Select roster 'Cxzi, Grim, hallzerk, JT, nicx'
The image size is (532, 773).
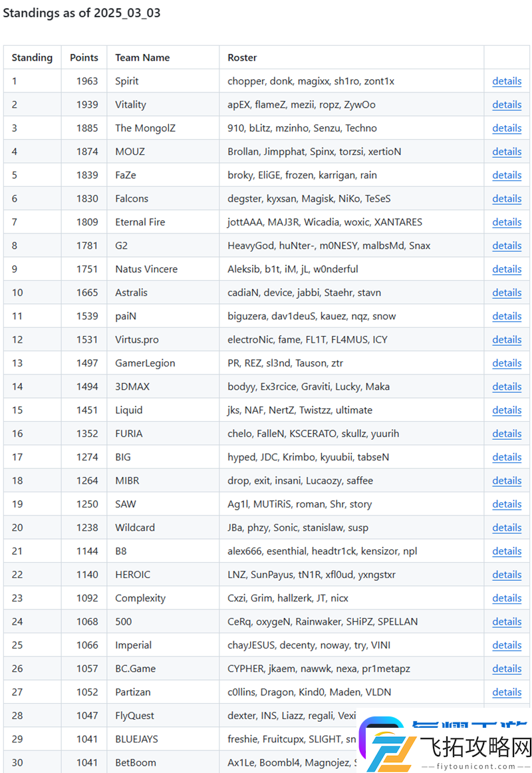pyautogui.click(x=288, y=598)
